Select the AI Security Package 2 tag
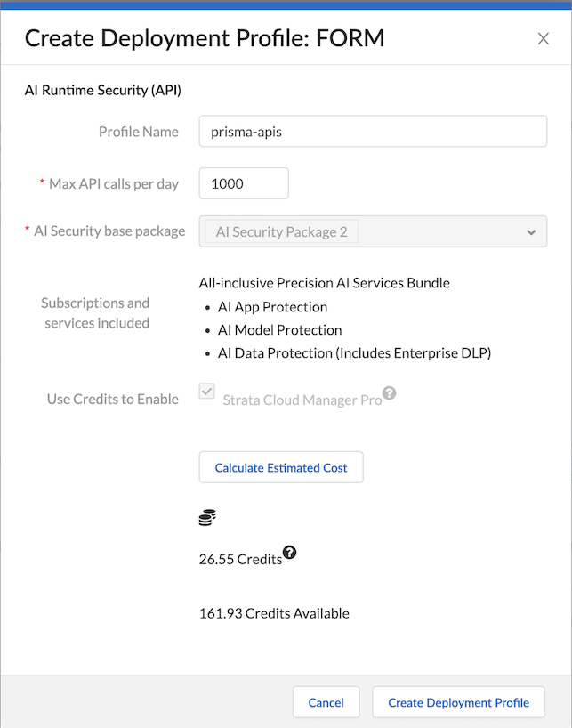Screen dimensions: 572x728 281,231
